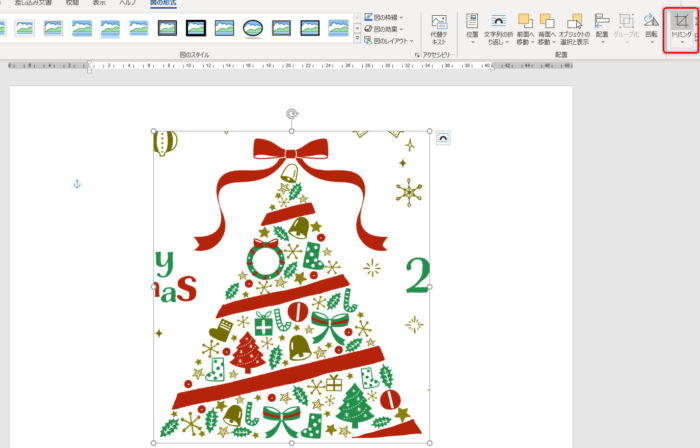This screenshot has width=700, height=448.
Task: Click the rotation handle above the picture
Action: [x=292, y=114]
